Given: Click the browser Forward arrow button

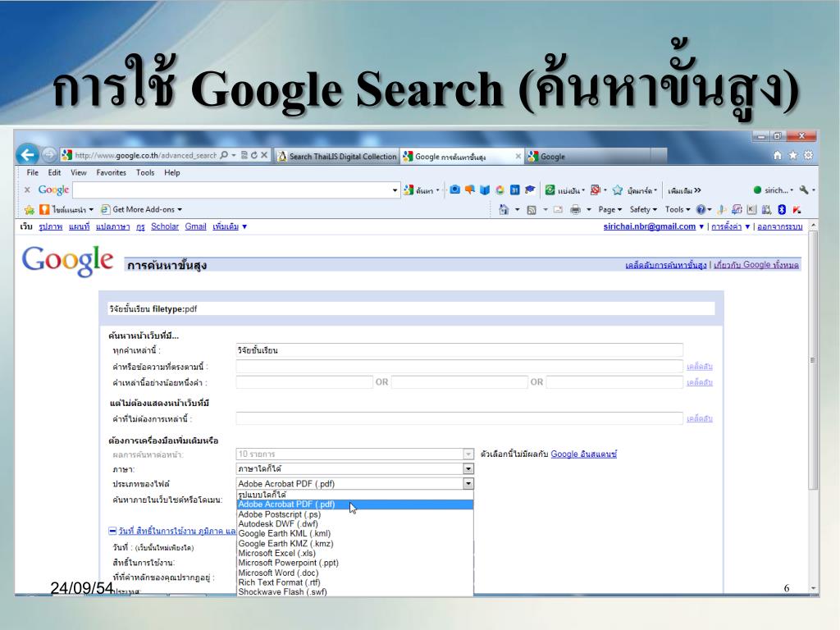Looking at the screenshot, I should click(x=48, y=155).
